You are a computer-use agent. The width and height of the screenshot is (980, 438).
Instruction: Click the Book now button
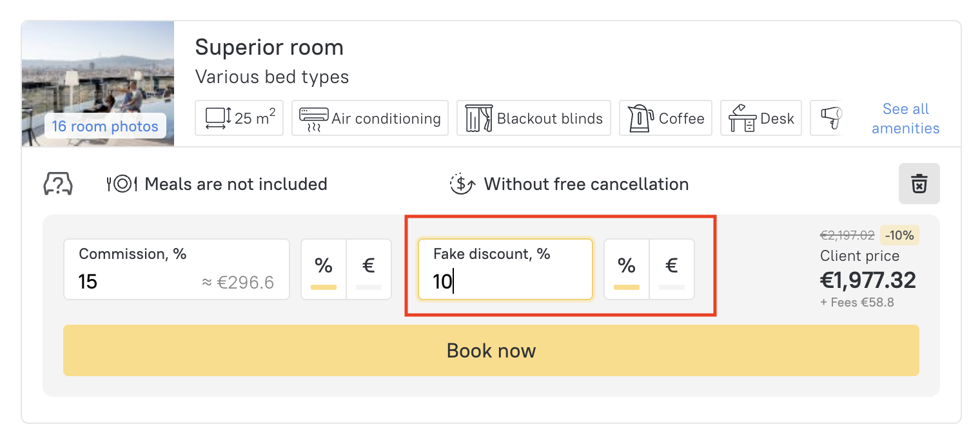tap(491, 350)
